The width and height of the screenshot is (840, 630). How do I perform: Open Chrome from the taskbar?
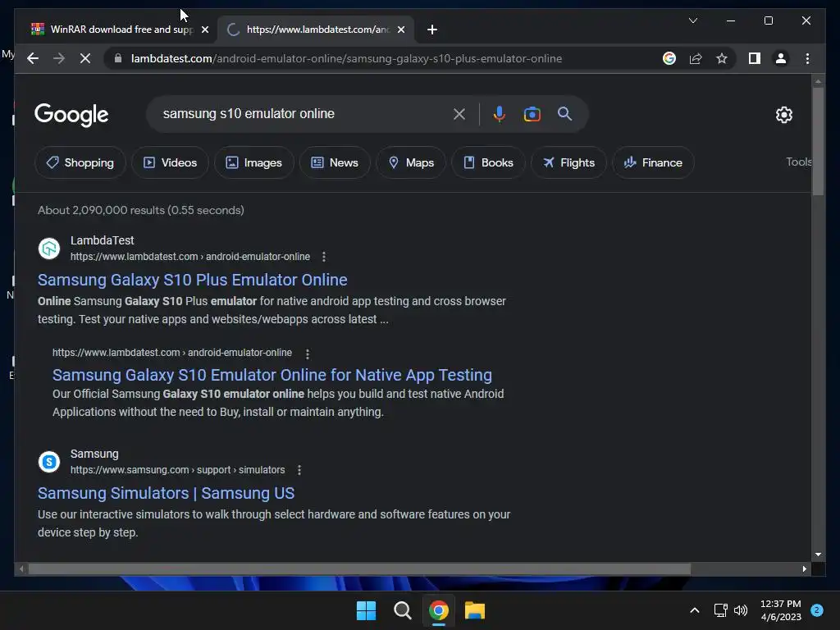coord(438,610)
